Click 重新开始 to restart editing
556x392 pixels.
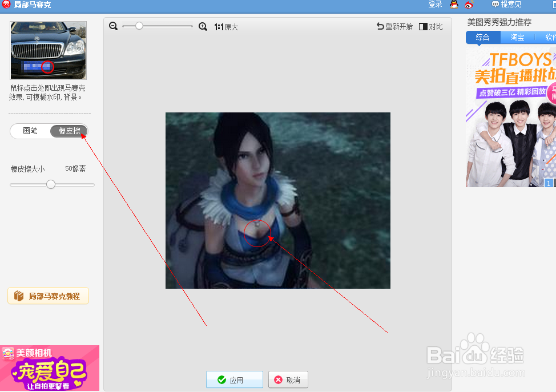point(394,27)
